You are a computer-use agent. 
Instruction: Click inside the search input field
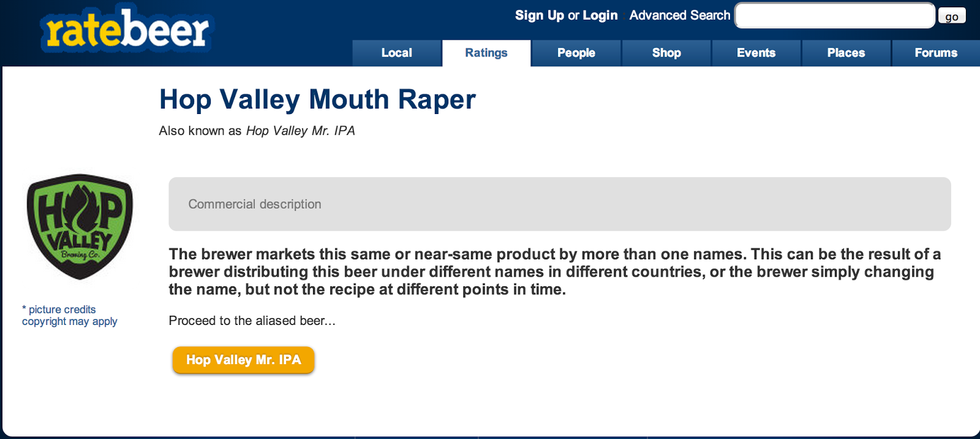[x=834, y=15]
